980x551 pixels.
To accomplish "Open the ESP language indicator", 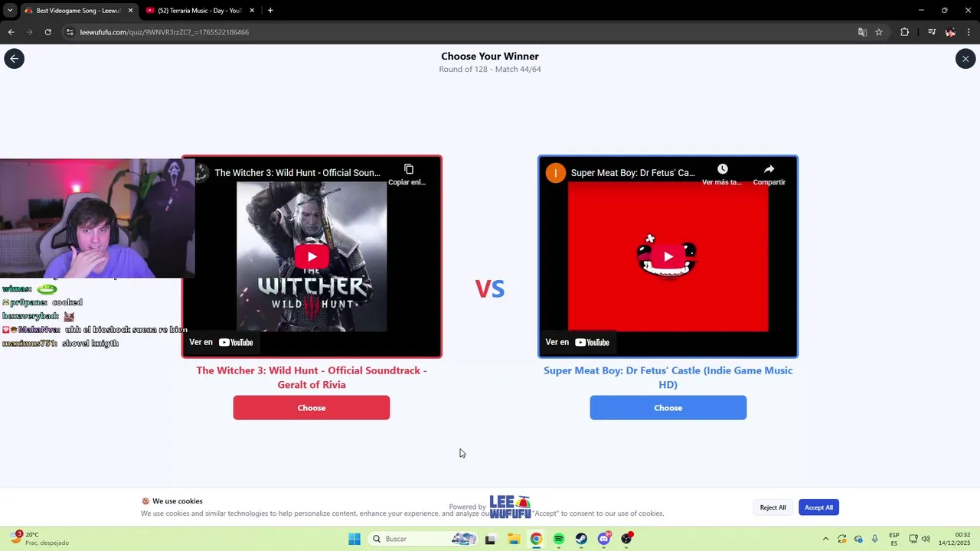I will pos(894,539).
